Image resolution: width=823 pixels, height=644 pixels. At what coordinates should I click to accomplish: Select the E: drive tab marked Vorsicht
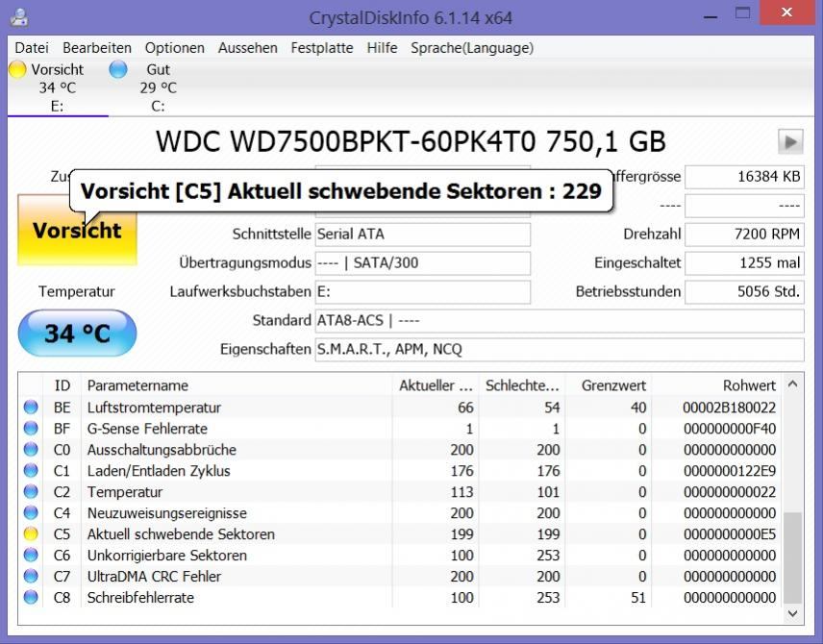click(x=58, y=87)
